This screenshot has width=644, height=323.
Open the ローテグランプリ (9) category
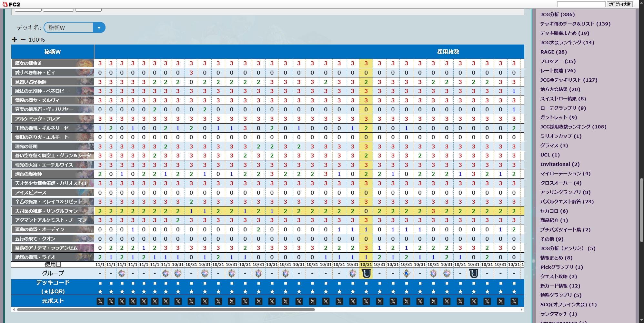[563, 108]
